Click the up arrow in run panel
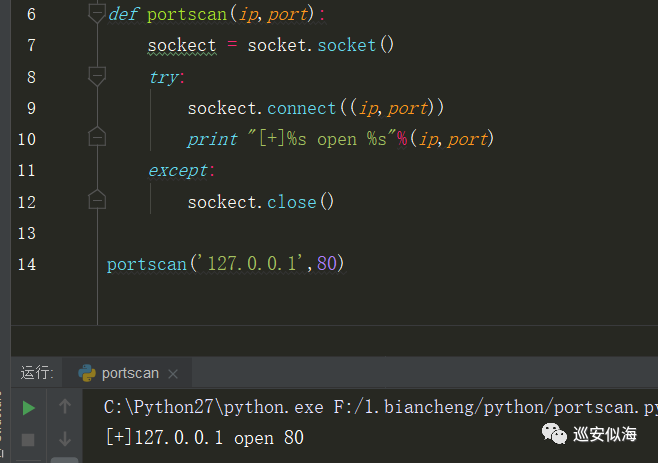 pyautogui.click(x=65, y=406)
